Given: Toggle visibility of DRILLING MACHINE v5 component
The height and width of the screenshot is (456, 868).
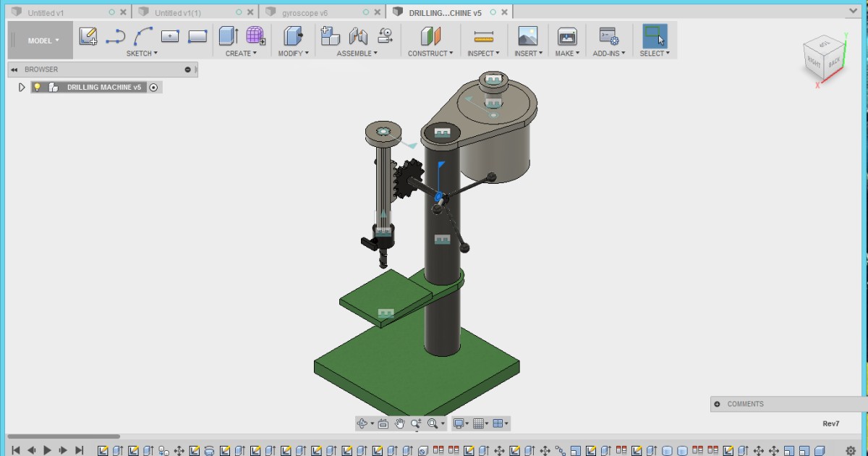Looking at the screenshot, I should 37,86.
